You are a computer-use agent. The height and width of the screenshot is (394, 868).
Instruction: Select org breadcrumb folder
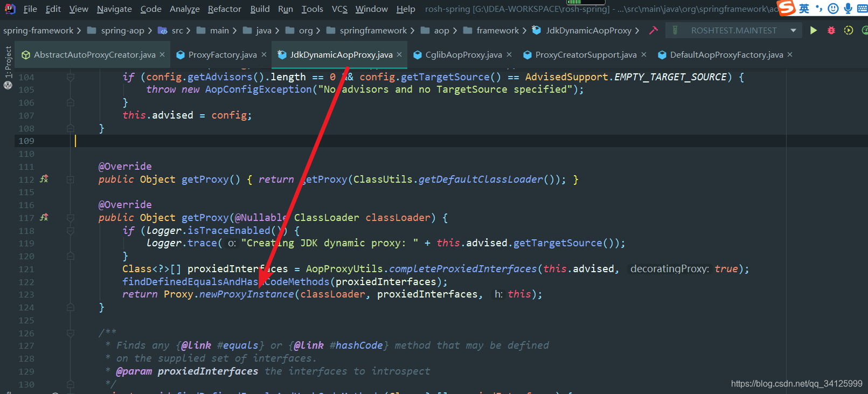[299, 31]
